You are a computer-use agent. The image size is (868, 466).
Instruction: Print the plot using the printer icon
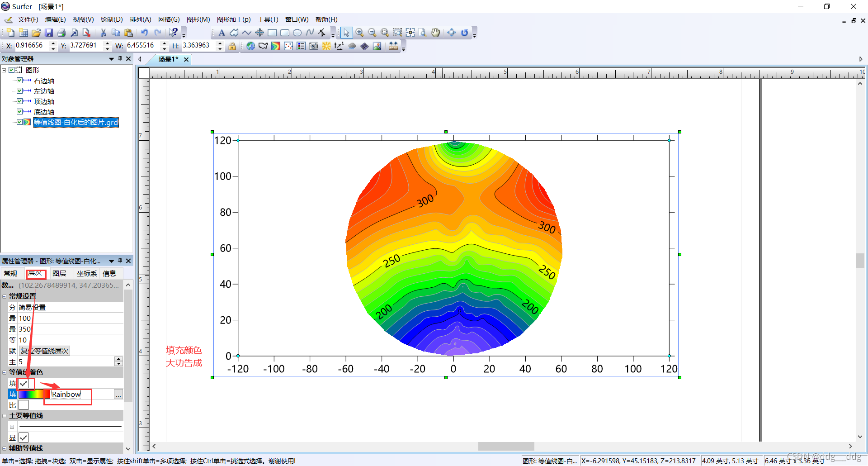61,33
